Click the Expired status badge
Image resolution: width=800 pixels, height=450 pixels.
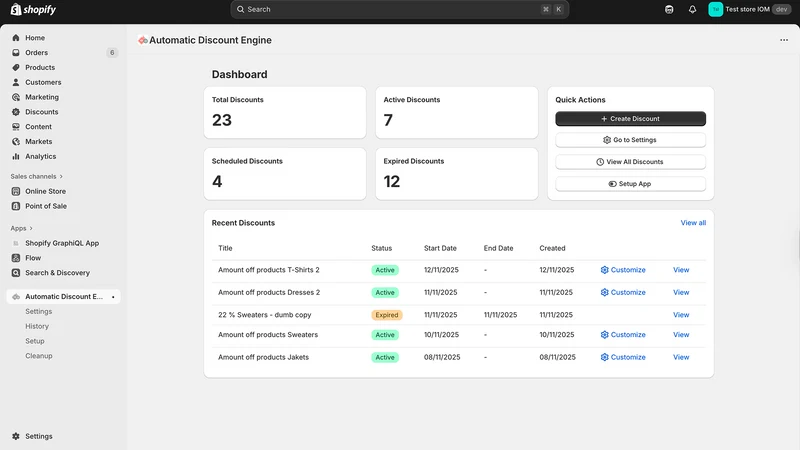387,315
